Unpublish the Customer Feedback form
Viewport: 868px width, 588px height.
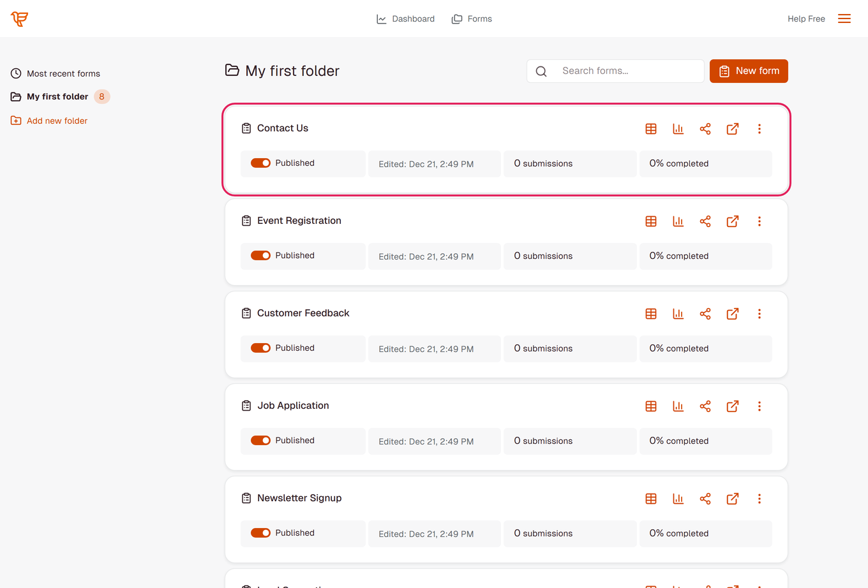[x=260, y=348]
